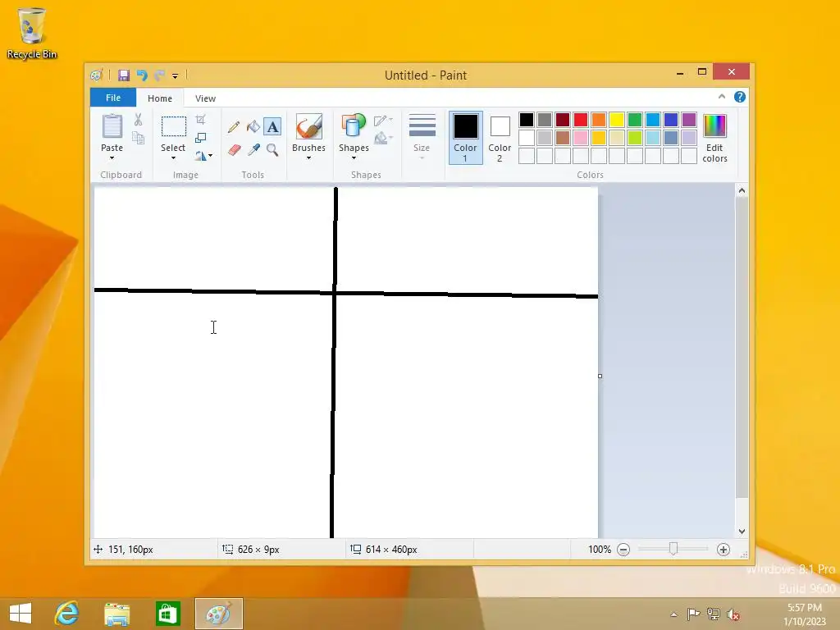Open the Shape outline dropdown

(383, 120)
